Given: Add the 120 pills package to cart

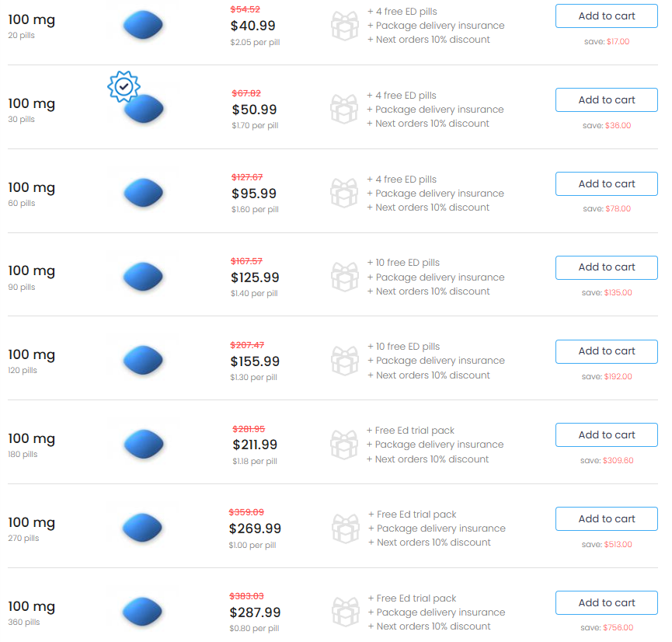Looking at the screenshot, I should click(x=606, y=351).
